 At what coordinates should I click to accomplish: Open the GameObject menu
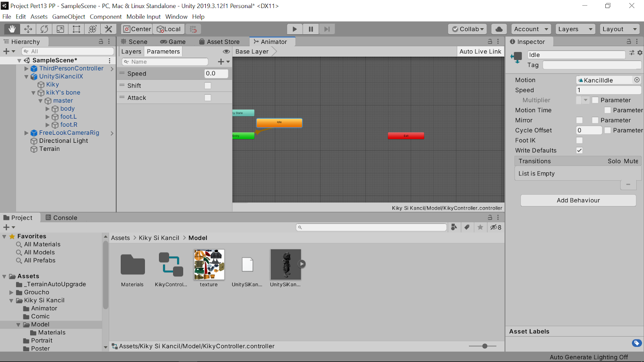point(68,16)
